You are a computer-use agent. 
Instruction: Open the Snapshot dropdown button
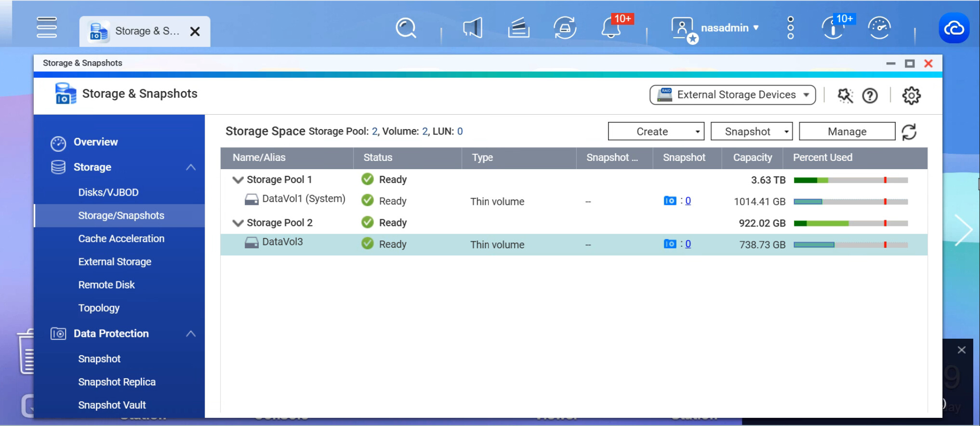tap(751, 132)
